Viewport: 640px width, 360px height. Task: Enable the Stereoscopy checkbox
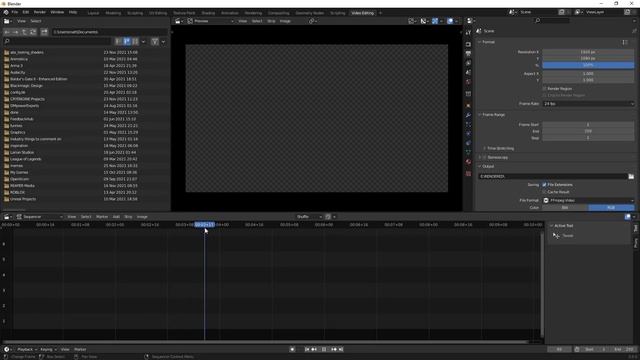(x=484, y=158)
